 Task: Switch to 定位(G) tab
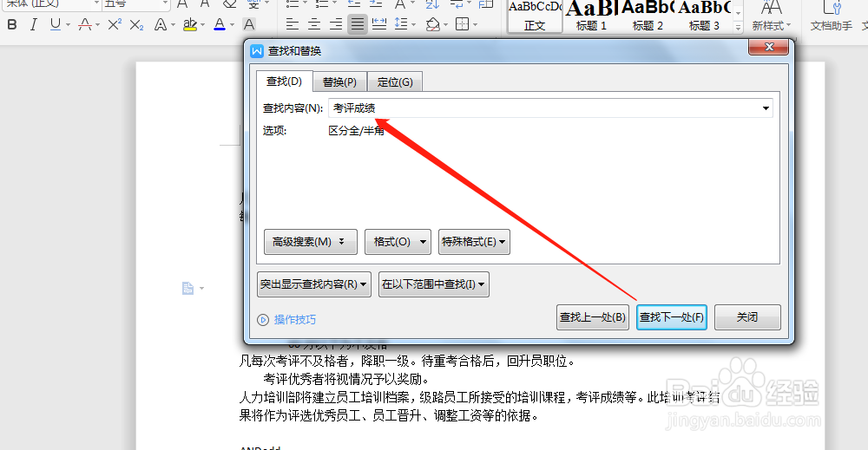395,82
